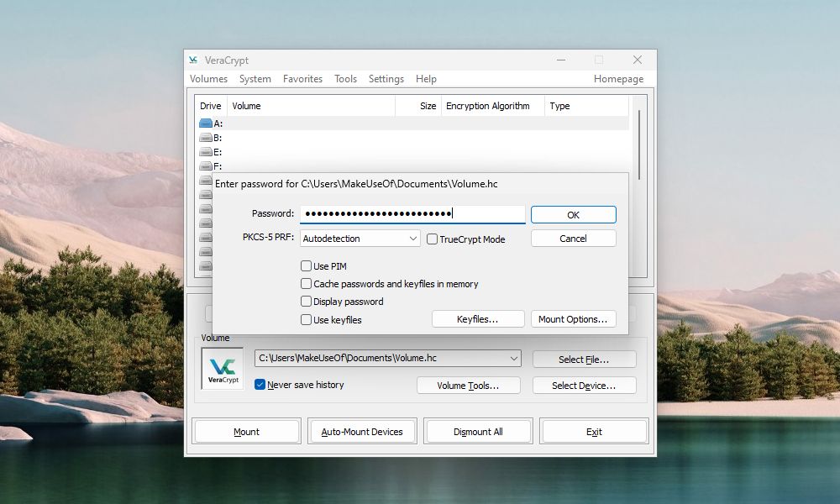Click the Homepage link
The width and height of the screenshot is (840, 504).
[618, 79]
